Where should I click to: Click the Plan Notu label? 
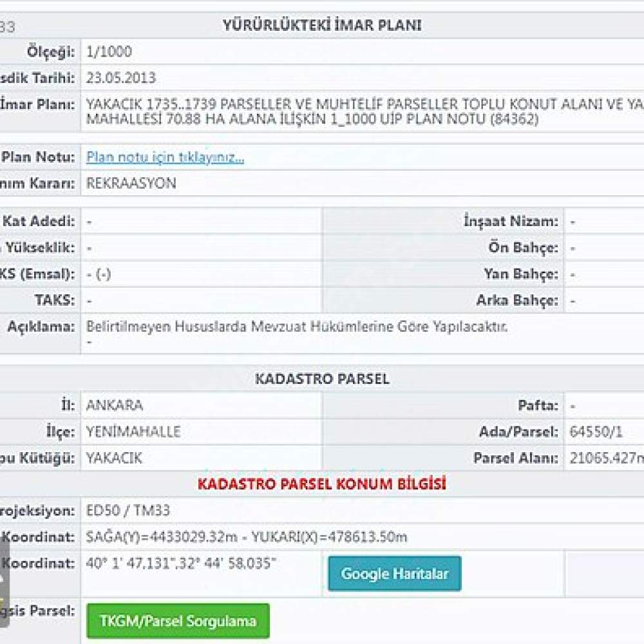click(x=39, y=157)
